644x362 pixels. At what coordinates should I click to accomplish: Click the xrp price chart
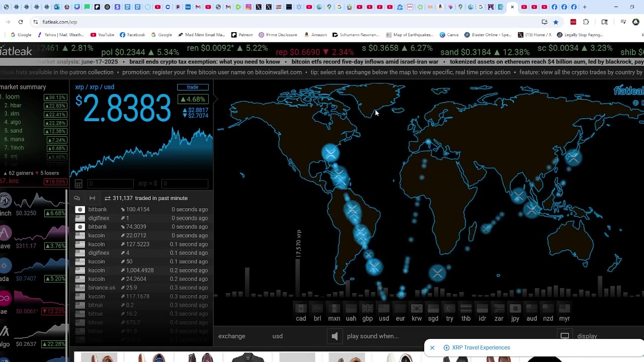pos(141,152)
